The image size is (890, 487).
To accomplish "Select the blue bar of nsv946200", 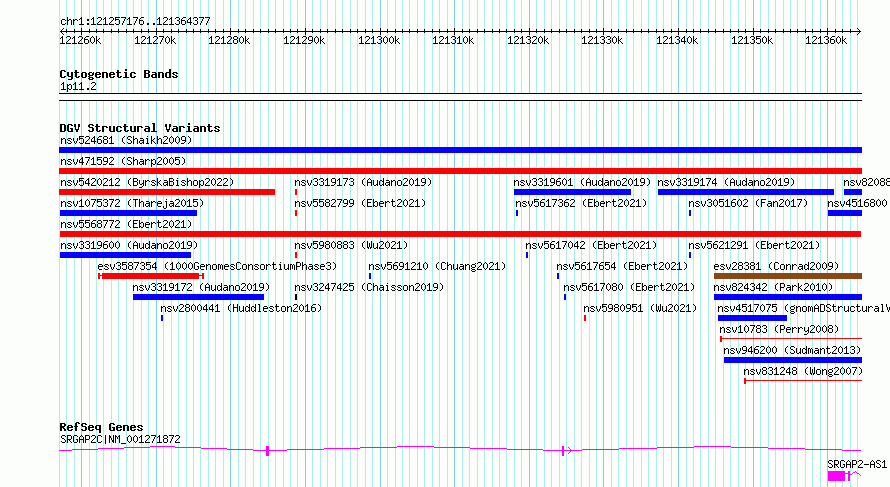I will pyautogui.click(x=793, y=360).
